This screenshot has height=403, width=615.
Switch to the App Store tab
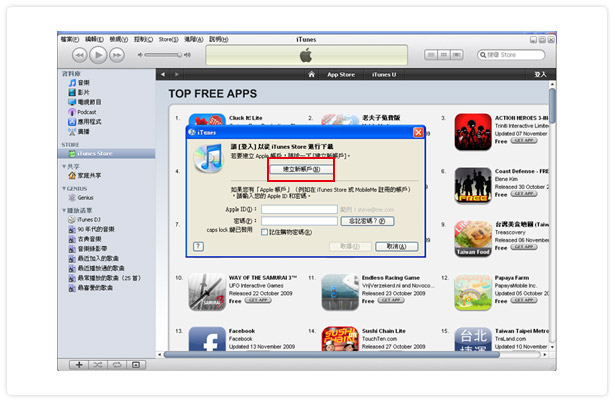pyautogui.click(x=341, y=75)
